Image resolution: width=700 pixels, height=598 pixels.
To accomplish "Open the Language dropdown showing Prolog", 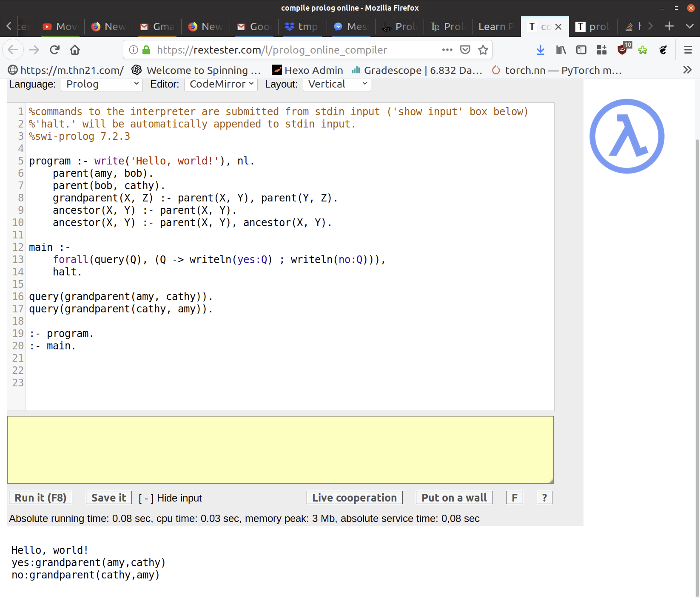I will pos(101,84).
